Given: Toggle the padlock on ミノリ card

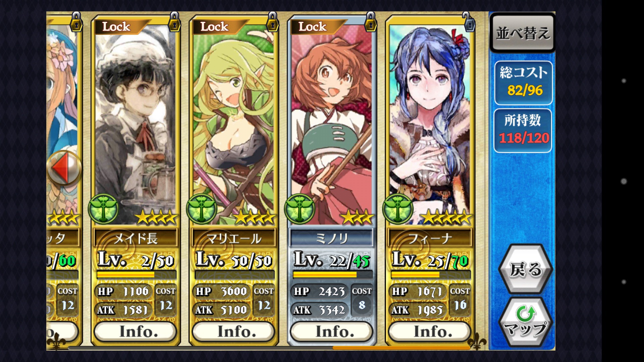Looking at the screenshot, I should [x=371, y=21].
